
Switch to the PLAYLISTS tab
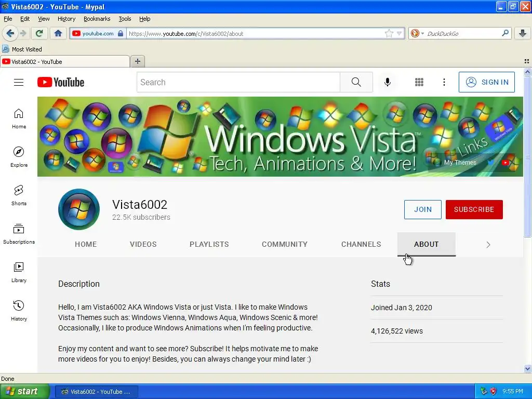(x=209, y=244)
